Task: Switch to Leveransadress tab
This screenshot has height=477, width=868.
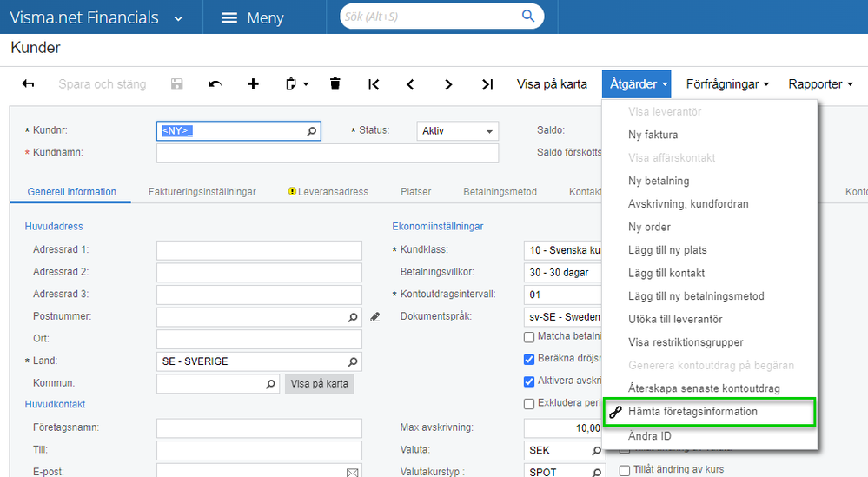Action: tap(328, 192)
